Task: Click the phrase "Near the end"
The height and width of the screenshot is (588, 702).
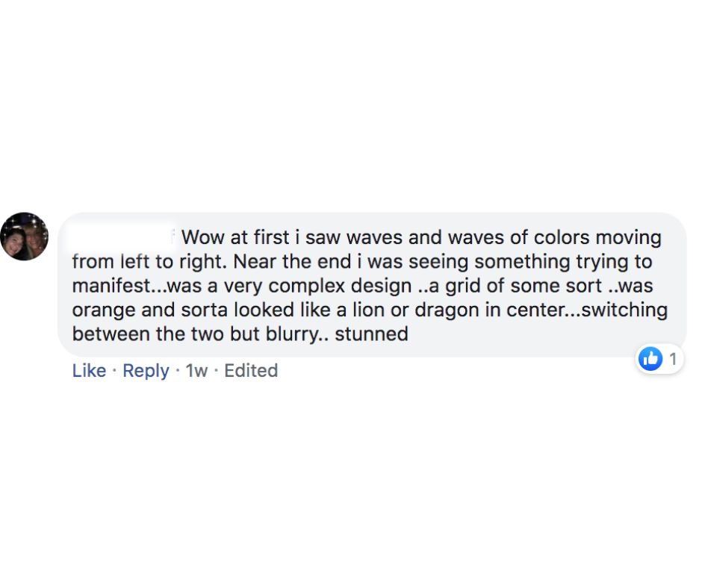Action: (x=292, y=261)
